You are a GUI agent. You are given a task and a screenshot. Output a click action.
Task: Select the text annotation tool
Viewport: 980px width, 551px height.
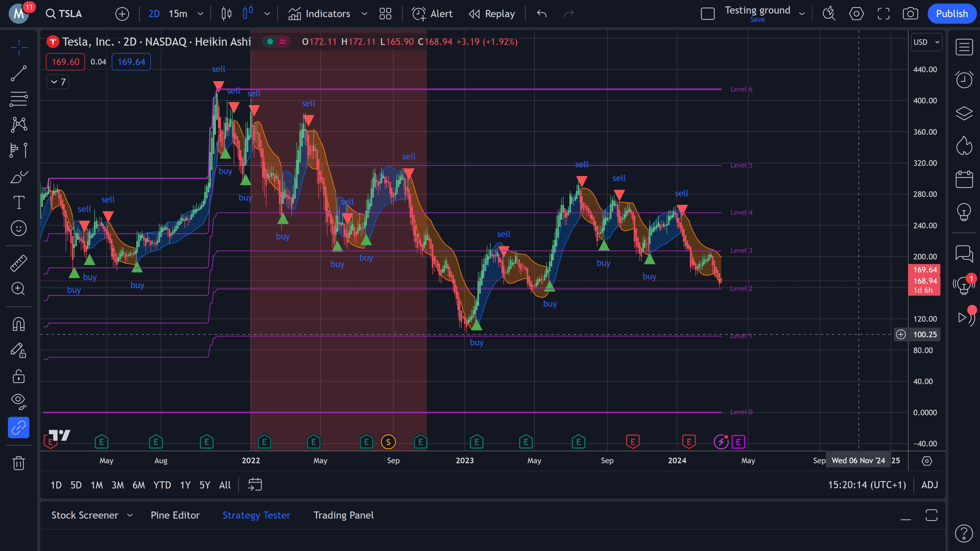click(x=19, y=202)
